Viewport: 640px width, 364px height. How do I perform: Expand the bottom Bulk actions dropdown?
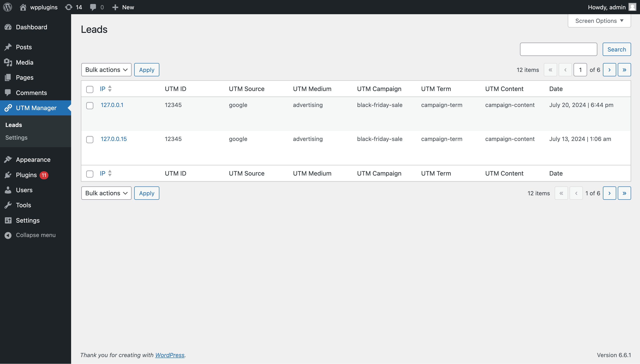(106, 193)
